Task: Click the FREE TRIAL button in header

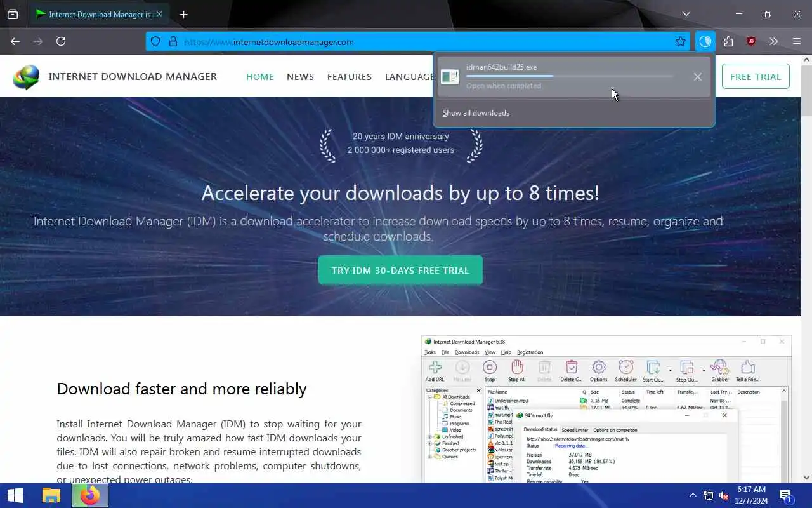Action: pyautogui.click(x=756, y=76)
